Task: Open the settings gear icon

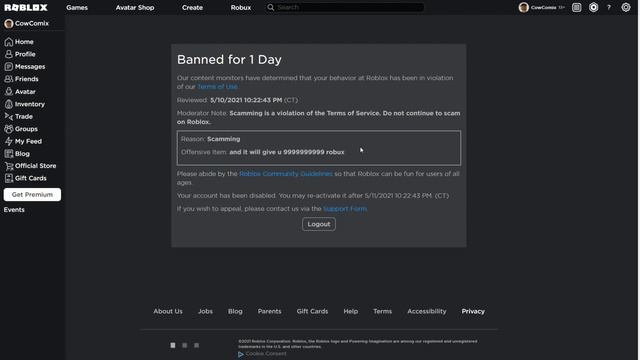Action: pos(626,7)
